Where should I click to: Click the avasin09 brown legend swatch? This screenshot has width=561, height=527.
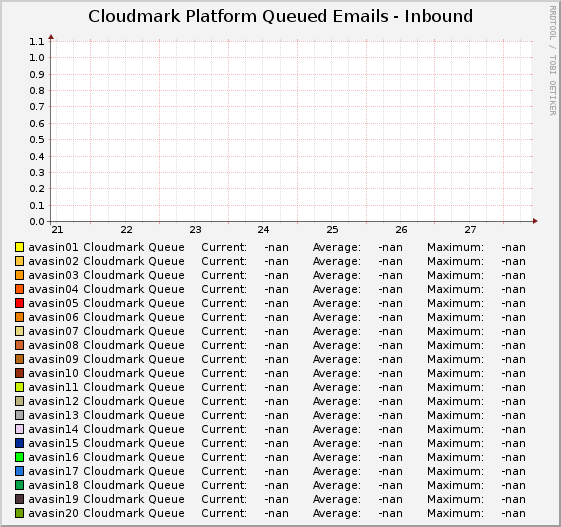pos(19,359)
